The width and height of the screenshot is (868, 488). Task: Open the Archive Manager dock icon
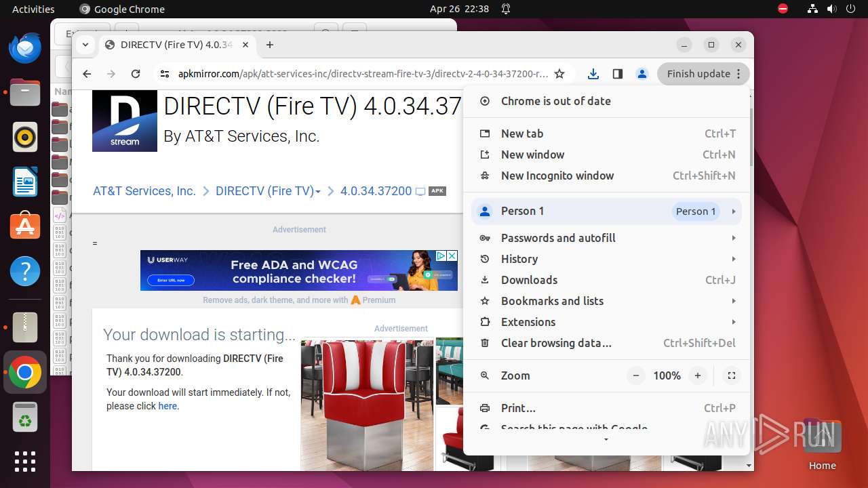[25, 327]
